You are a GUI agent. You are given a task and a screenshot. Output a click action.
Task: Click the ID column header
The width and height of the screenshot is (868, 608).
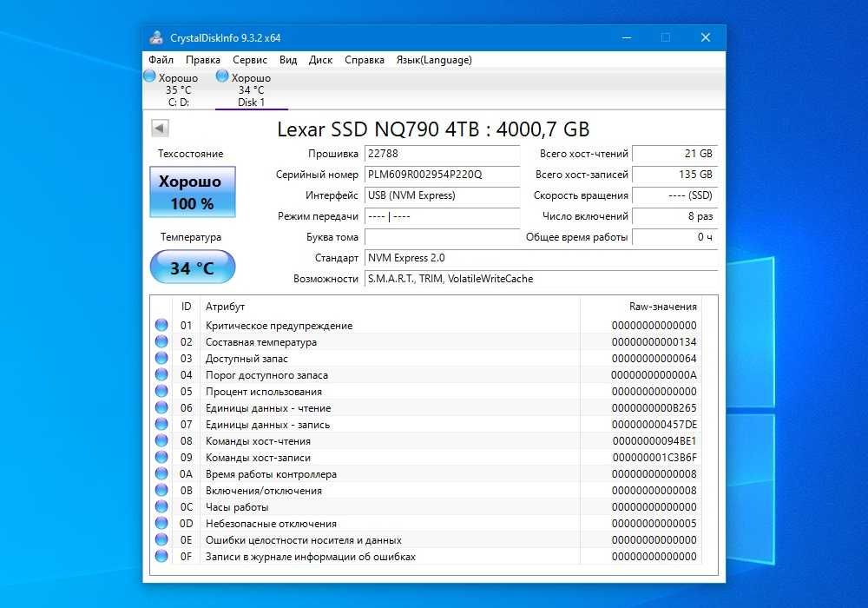pyautogui.click(x=186, y=307)
